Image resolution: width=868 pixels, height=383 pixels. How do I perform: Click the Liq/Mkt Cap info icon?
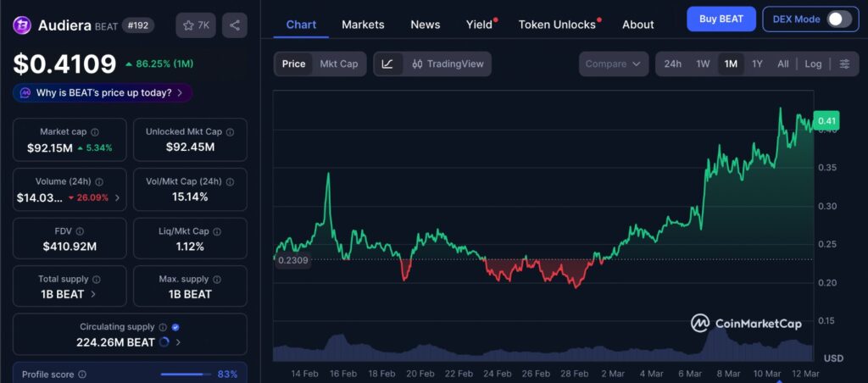(216, 231)
